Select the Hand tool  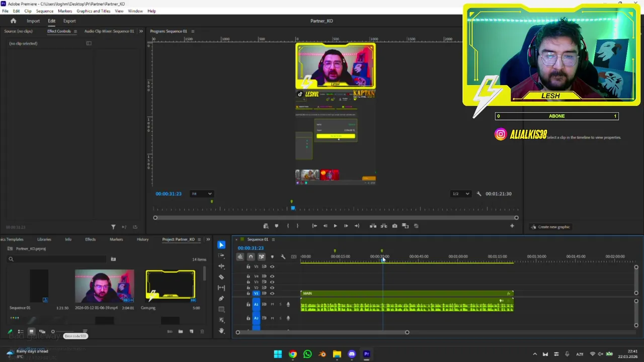(221, 331)
